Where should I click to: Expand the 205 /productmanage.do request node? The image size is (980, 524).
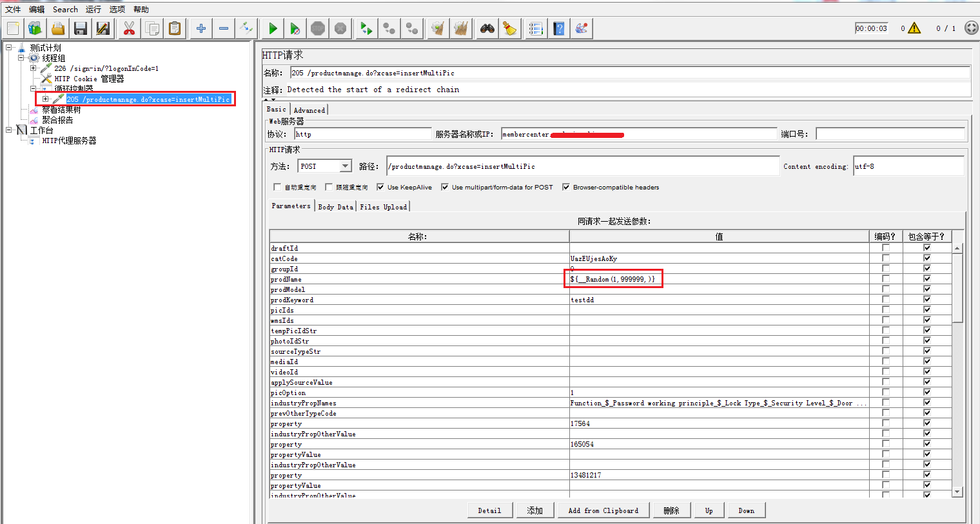pyautogui.click(x=46, y=99)
